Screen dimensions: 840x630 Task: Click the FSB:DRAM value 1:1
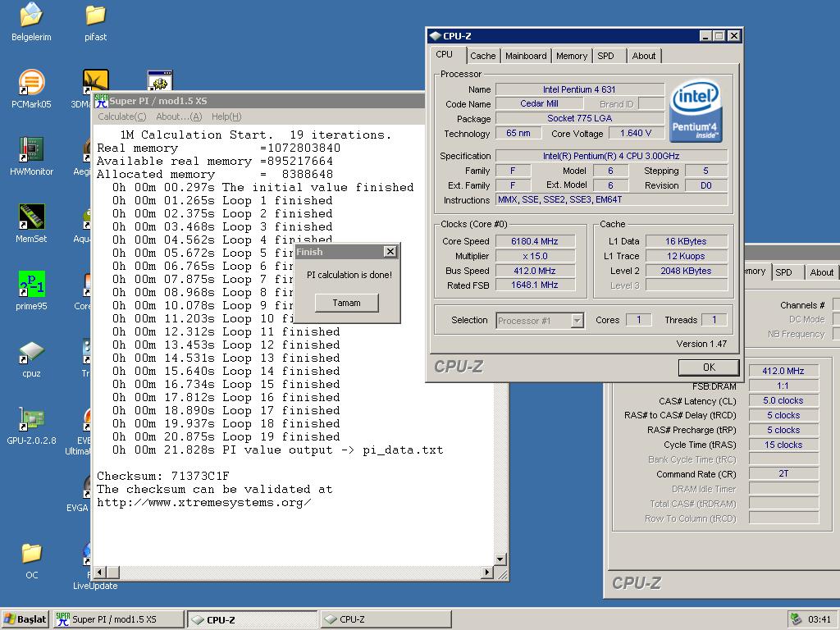pos(783,386)
